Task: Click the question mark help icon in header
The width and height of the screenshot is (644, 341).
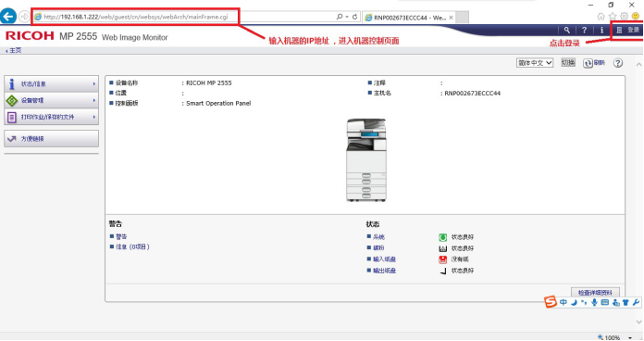Action: click(x=584, y=30)
